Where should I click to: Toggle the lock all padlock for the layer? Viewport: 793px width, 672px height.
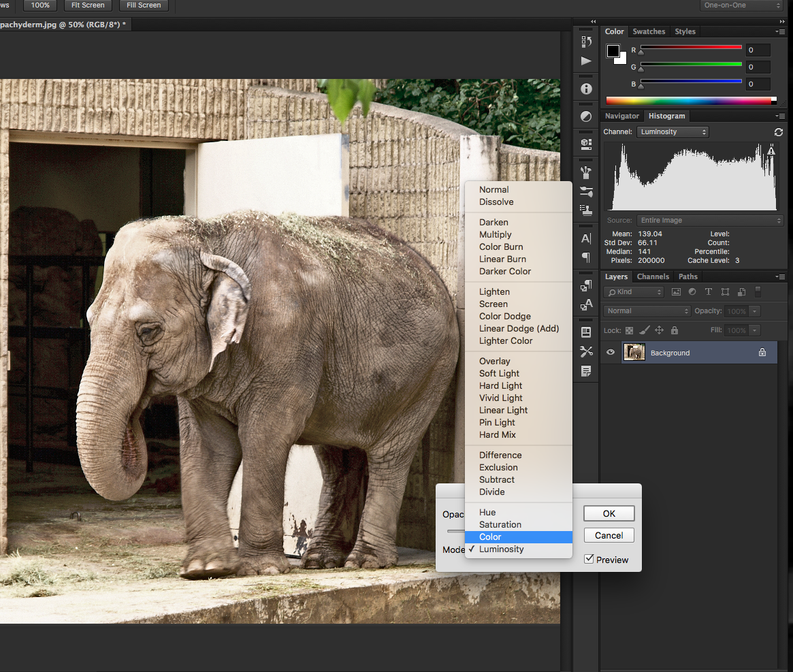click(675, 330)
